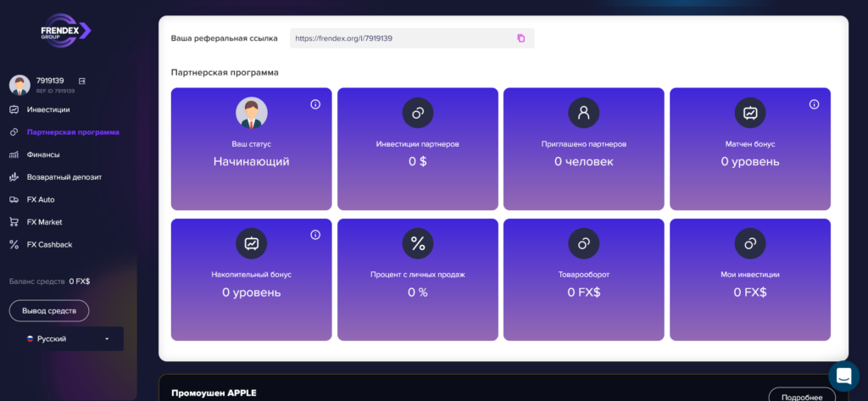
Task: Click the Frendex Group logo
Action: [x=66, y=31]
